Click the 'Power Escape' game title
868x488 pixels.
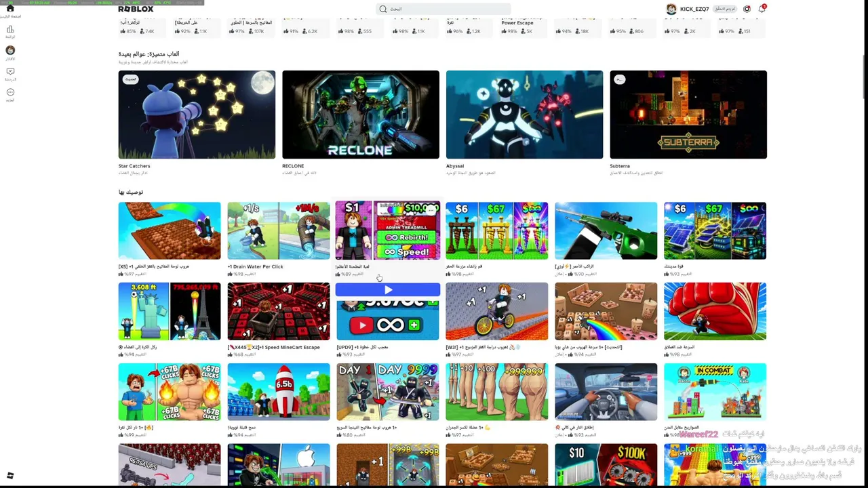(517, 23)
